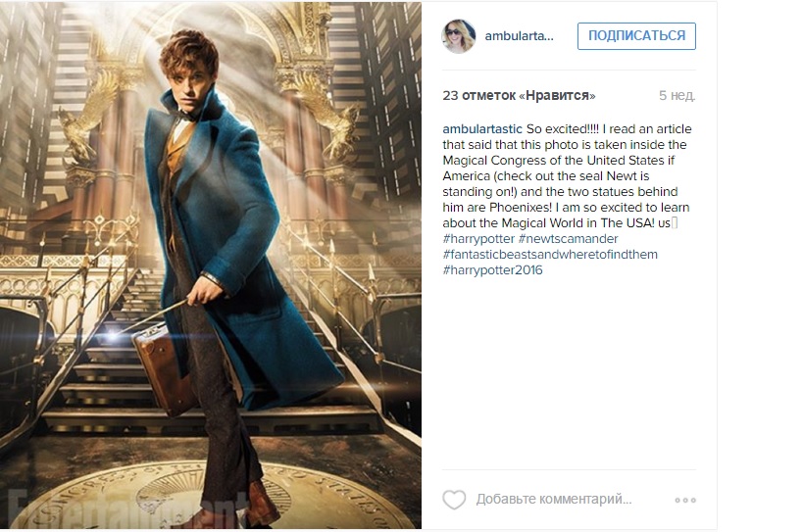Click the ambulartastic profile avatar
Viewport: 803px width, 532px height.
pos(458,36)
